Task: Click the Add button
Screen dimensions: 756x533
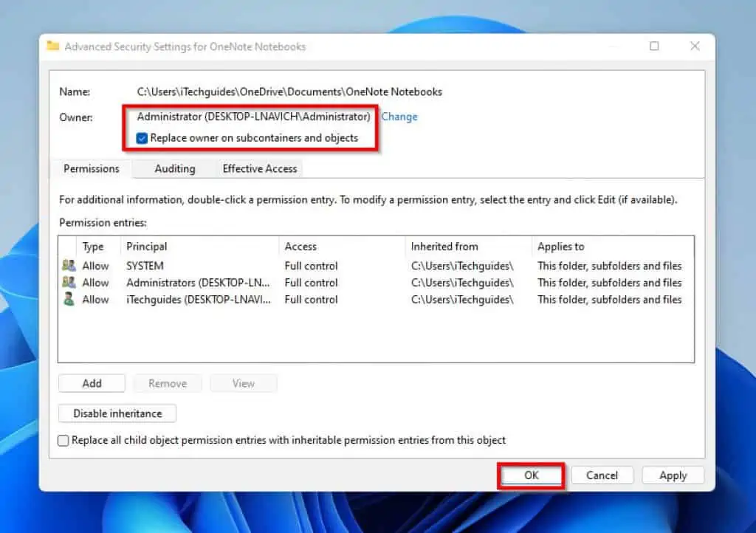Action: click(92, 382)
